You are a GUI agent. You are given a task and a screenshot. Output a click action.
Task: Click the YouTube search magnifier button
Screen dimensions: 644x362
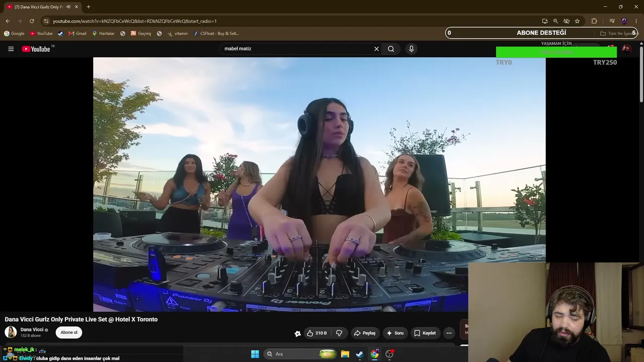[x=391, y=49]
